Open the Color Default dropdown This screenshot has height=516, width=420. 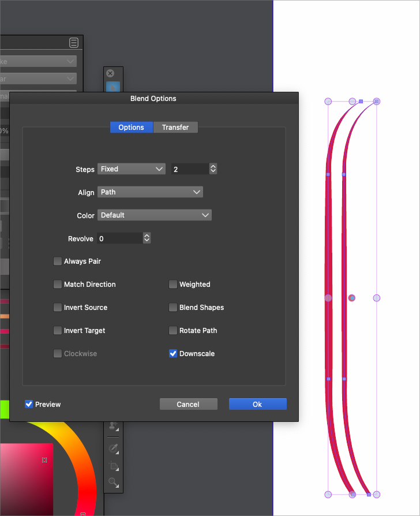[154, 215]
